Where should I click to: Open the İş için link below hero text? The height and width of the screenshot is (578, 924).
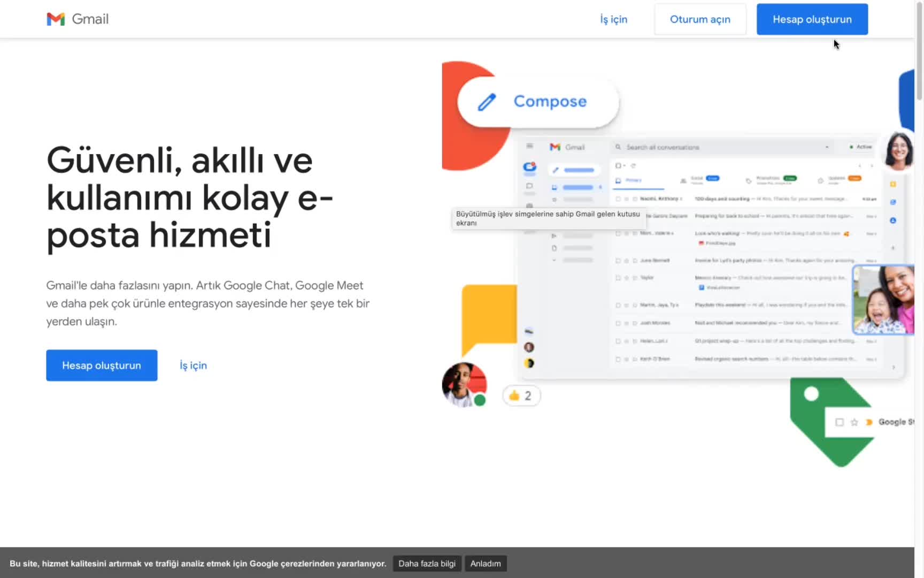pos(193,366)
